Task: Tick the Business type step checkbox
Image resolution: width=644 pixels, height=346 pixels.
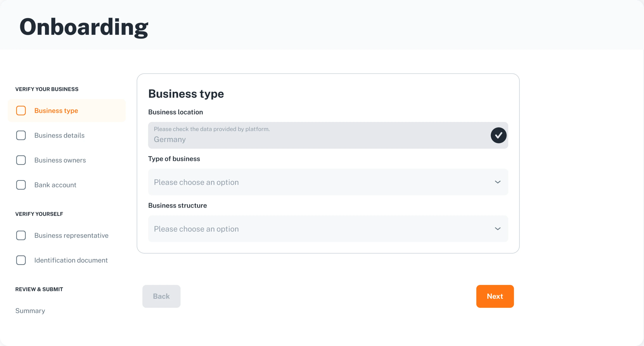Action: [21, 111]
